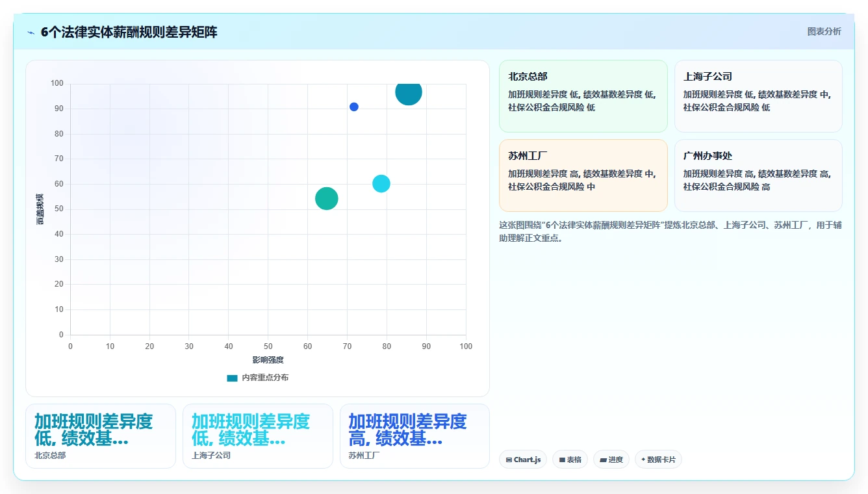Click the 数据卡片 tag icon
The image size is (868, 494).
coord(643,460)
